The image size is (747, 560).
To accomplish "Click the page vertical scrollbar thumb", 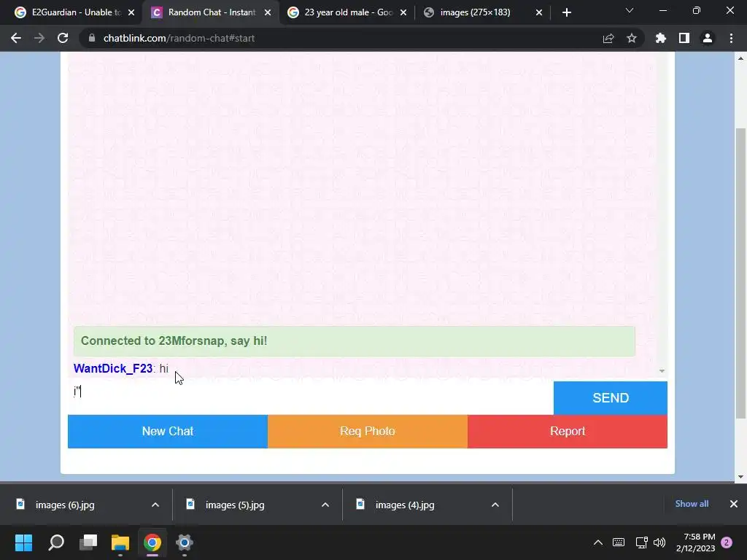I will coord(740,273).
